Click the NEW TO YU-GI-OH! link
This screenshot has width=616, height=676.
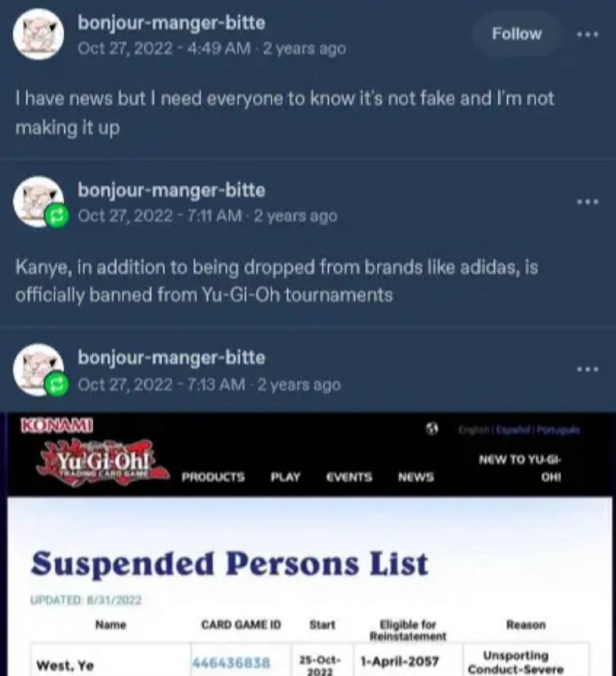521,468
